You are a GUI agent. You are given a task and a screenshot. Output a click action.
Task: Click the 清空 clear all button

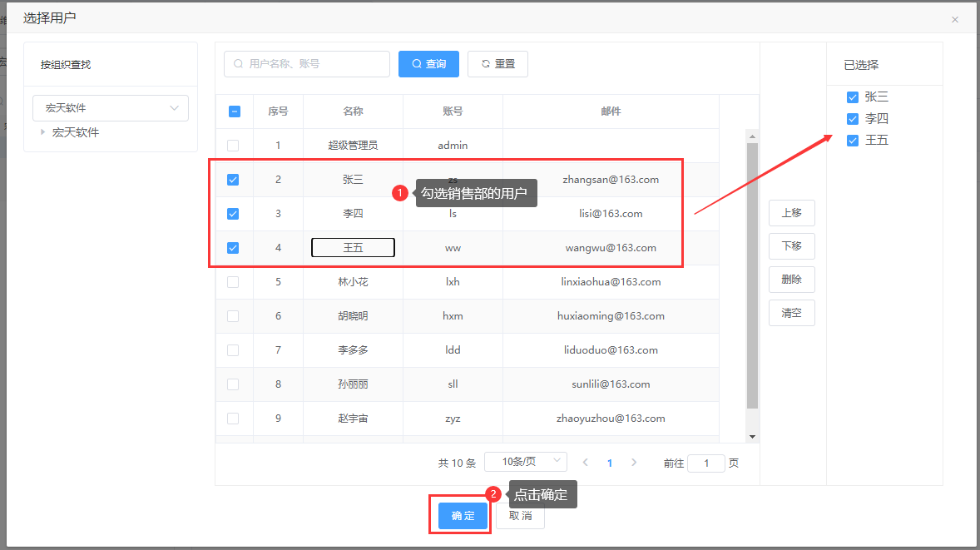coord(791,313)
